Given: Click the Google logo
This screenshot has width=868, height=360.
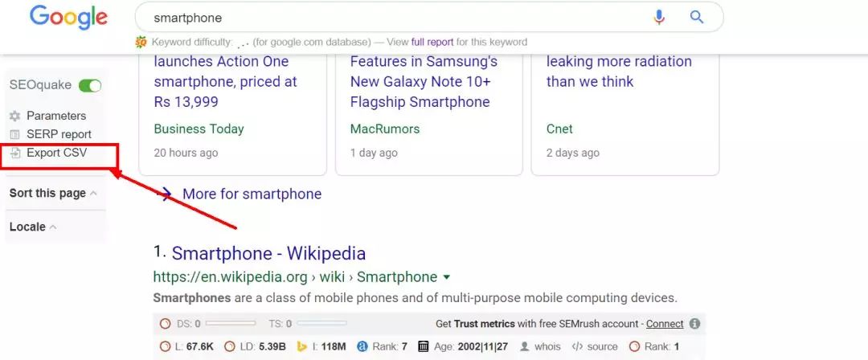Looking at the screenshot, I should coord(68,17).
